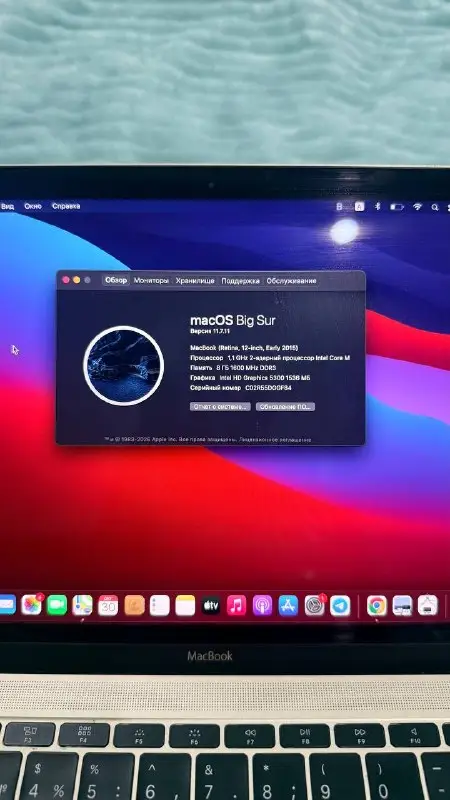Close the About This Mac window
The height and width of the screenshot is (800, 450).
pos(65,280)
